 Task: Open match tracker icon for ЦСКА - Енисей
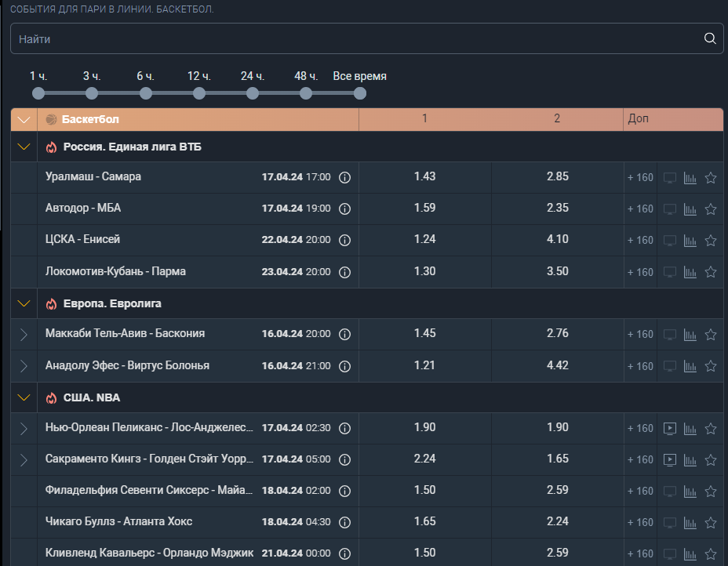click(x=669, y=241)
